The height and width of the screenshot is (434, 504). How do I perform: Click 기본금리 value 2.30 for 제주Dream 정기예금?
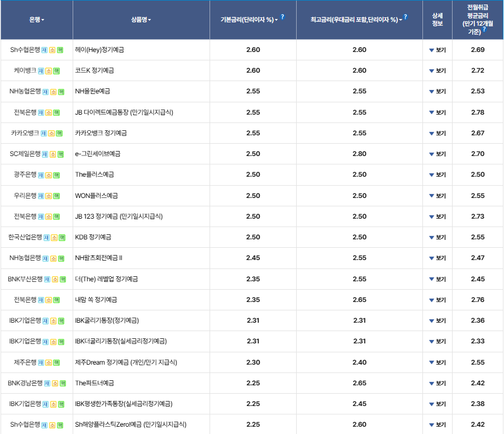pyautogui.click(x=253, y=362)
